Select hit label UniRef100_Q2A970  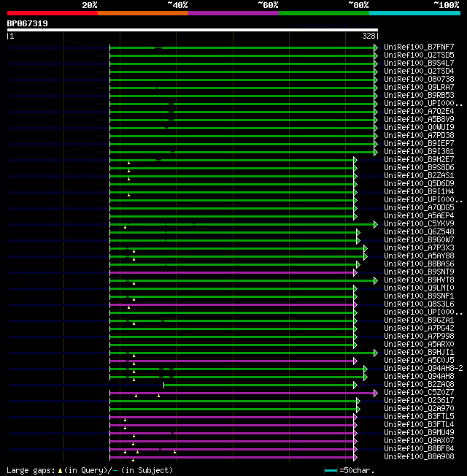pyautogui.click(x=419, y=409)
